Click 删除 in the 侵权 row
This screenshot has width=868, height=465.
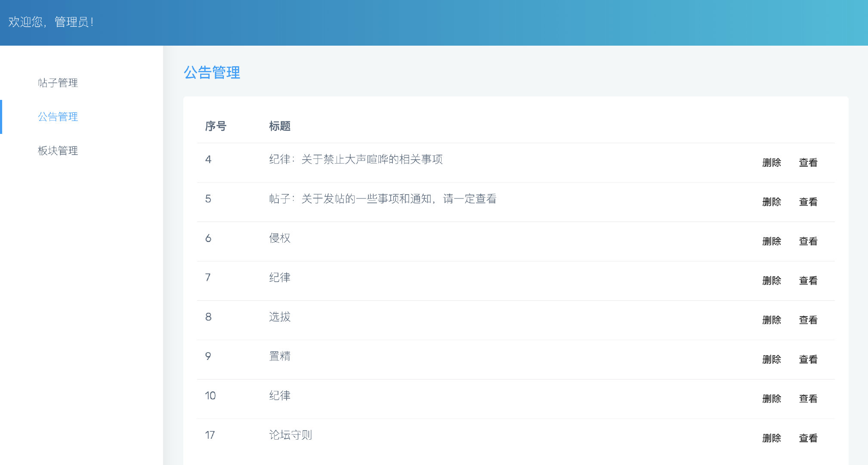[772, 242]
